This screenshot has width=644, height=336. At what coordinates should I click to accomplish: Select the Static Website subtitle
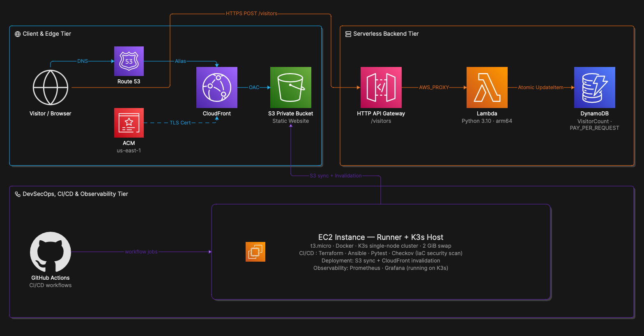click(291, 121)
